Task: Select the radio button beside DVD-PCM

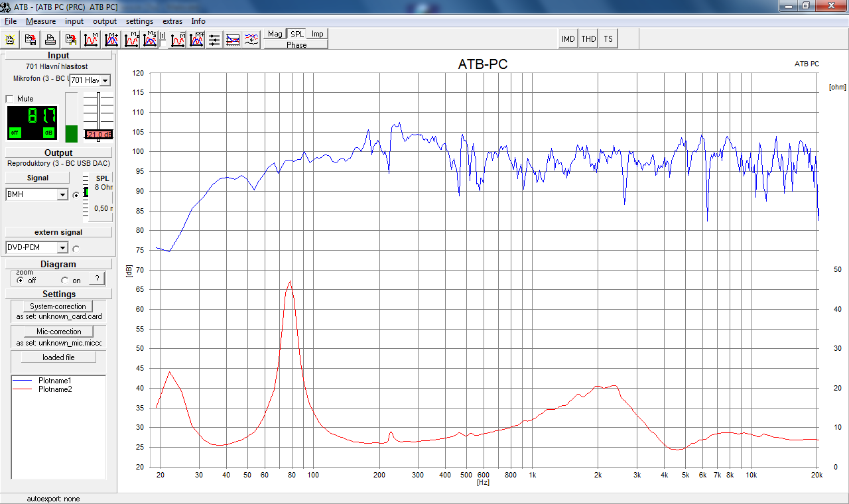Action: [x=76, y=249]
